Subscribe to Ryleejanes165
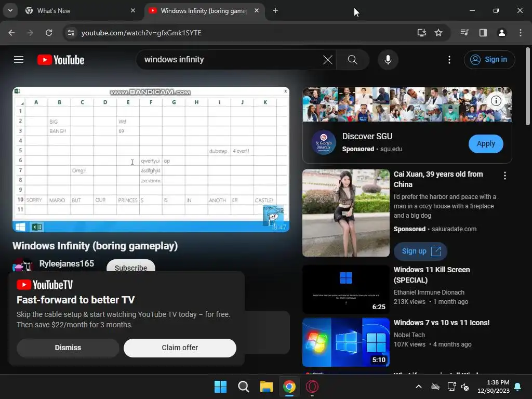Viewport: 532px width, 399px height. tap(131, 267)
